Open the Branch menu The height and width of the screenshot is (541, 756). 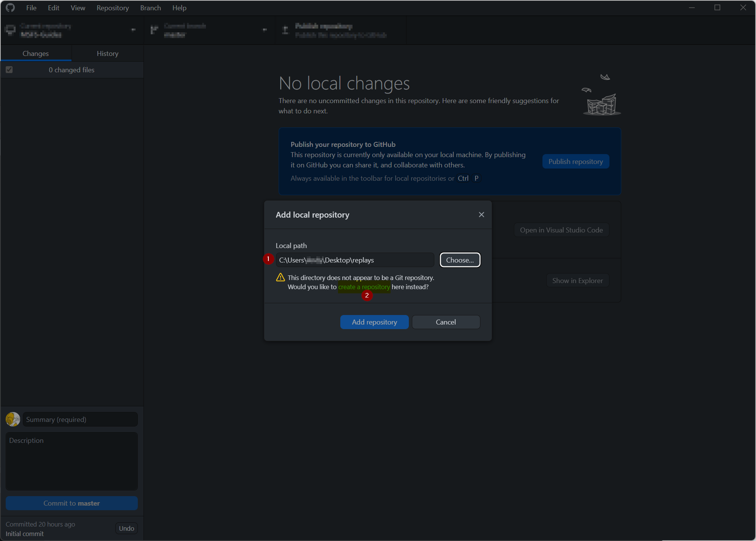pos(150,8)
